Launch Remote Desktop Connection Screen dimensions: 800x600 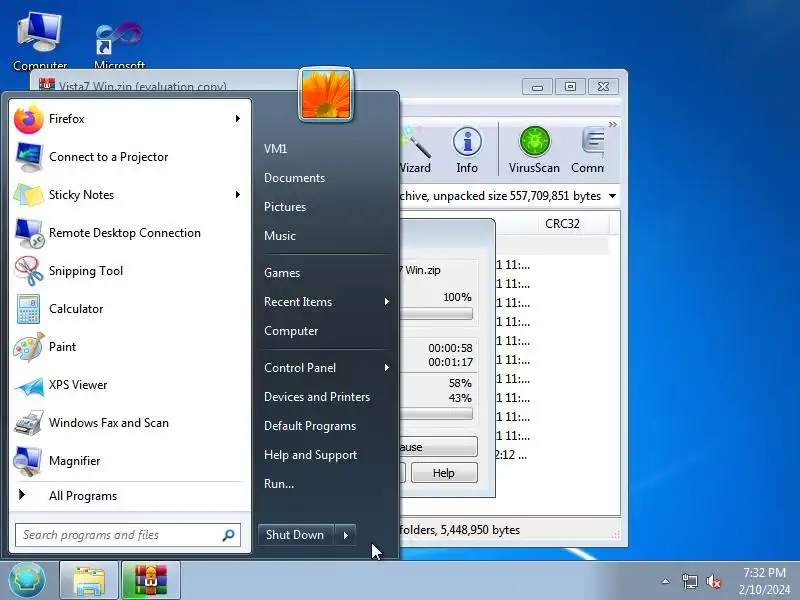pos(129,233)
